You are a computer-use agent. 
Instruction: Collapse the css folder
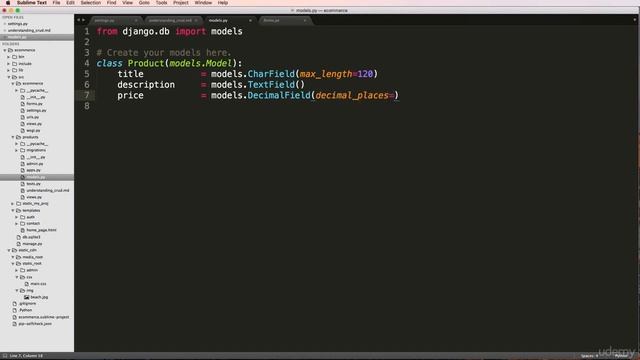(x=17, y=277)
